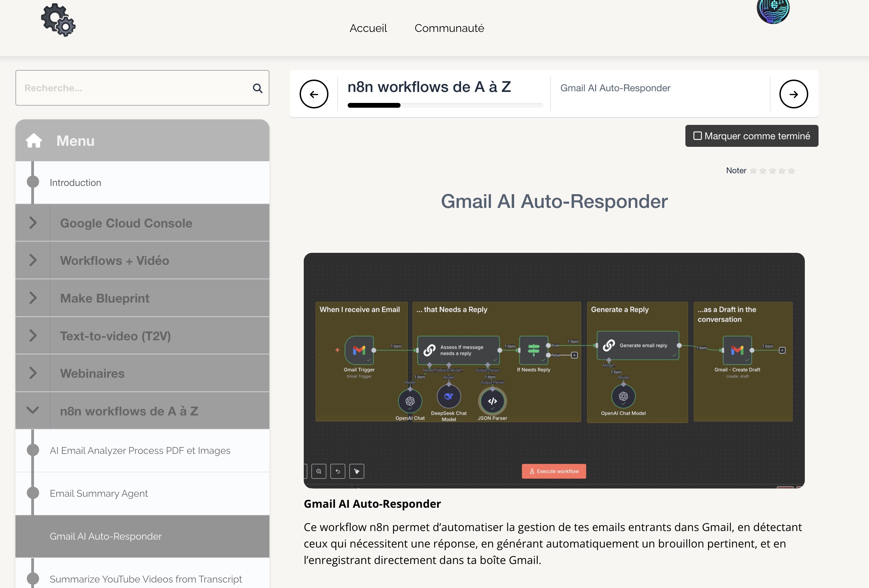
Task: Rate with the first star
Action: [x=753, y=171]
